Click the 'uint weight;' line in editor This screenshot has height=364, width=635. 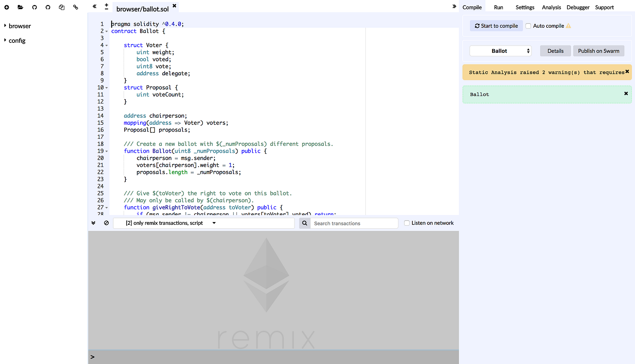[x=156, y=52]
